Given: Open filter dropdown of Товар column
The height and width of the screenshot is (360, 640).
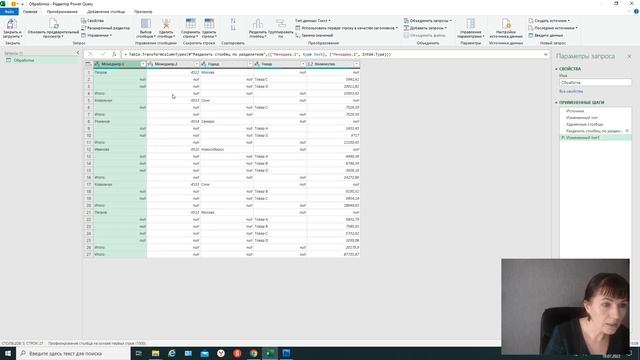Looking at the screenshot, I should tap(303, 64).
